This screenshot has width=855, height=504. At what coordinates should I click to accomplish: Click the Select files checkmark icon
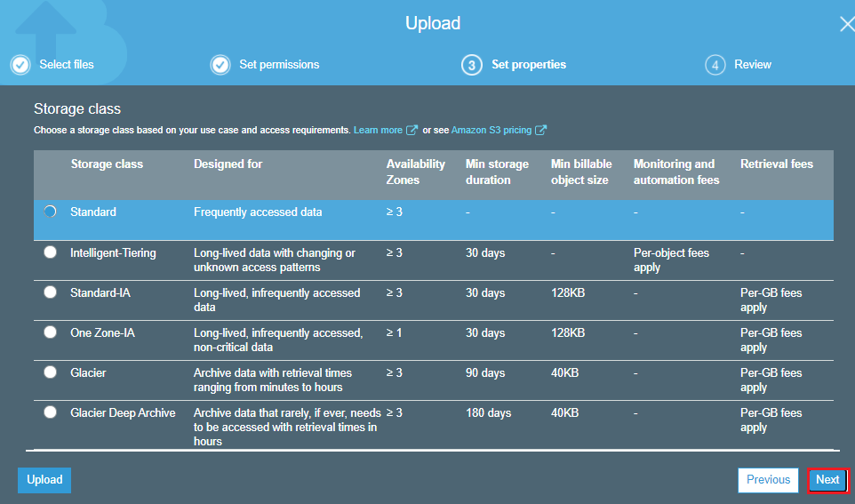point(20,65)
